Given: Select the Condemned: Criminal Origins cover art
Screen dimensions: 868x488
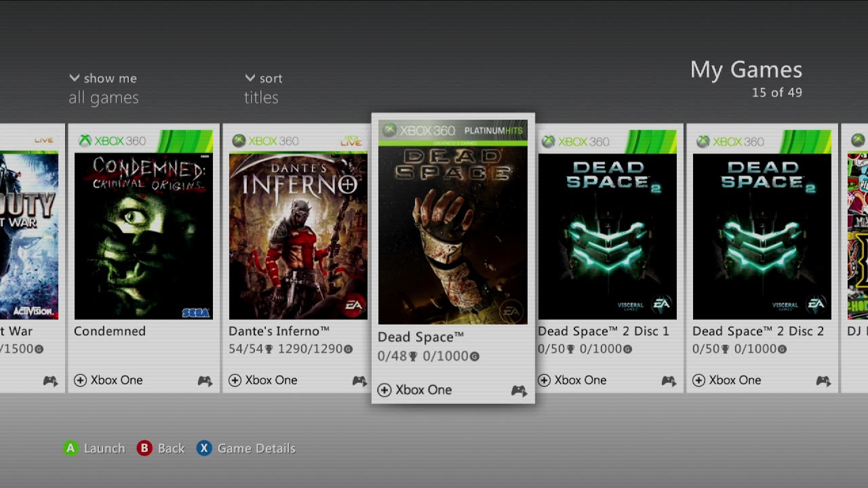Looking at the screenshot, I should coord(144,236).
